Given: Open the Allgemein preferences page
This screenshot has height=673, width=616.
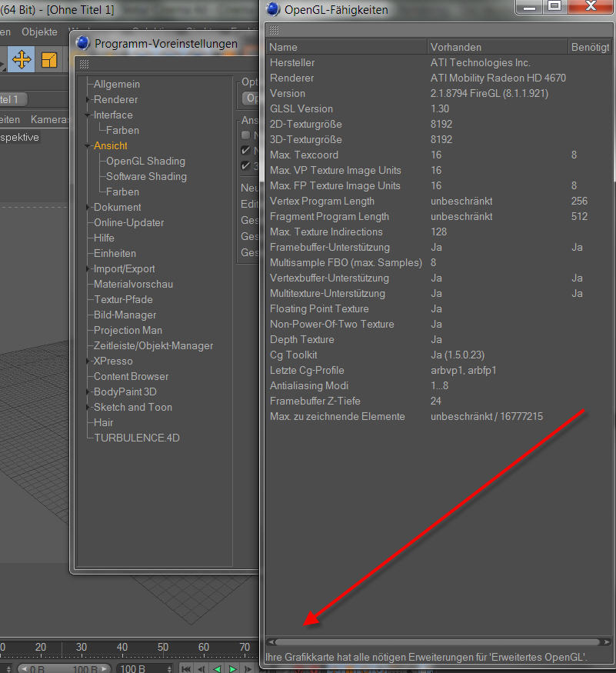Looking at the screenshot, I should [117, 84].
